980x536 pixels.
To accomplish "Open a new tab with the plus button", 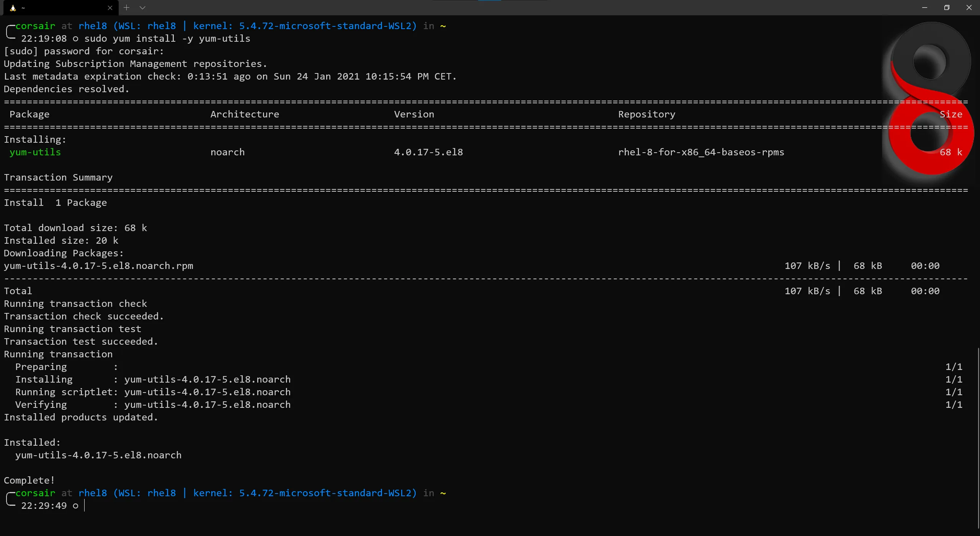I will coord(127,8).
